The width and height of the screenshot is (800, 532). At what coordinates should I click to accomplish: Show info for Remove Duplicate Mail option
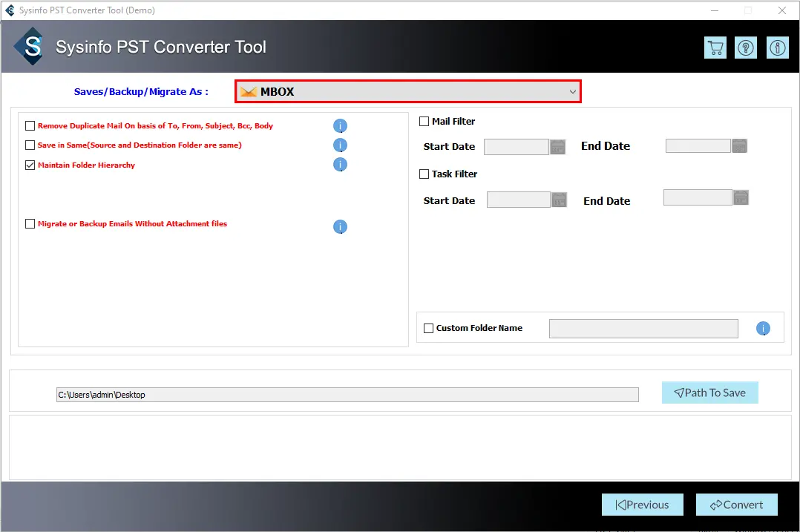[340, 126]
